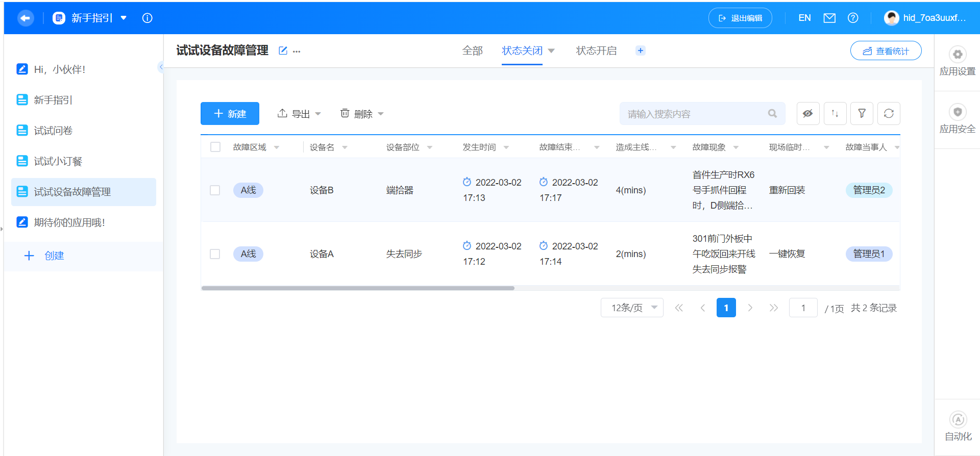Screen dimensions: 980x456
Task: Open the 设备部位 column dropdown arrow
Action: (430, 147)
